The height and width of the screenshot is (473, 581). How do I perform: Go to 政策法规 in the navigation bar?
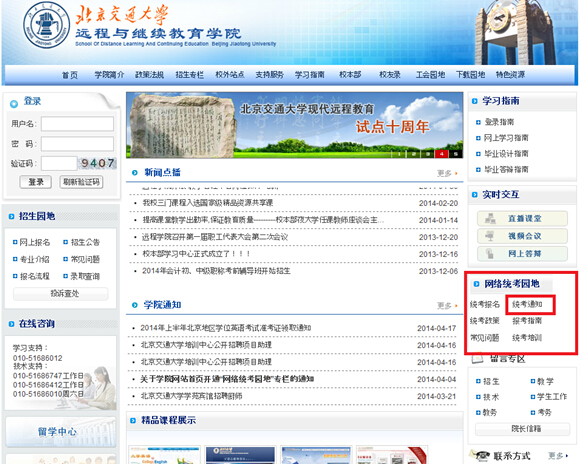click(149, 75)
